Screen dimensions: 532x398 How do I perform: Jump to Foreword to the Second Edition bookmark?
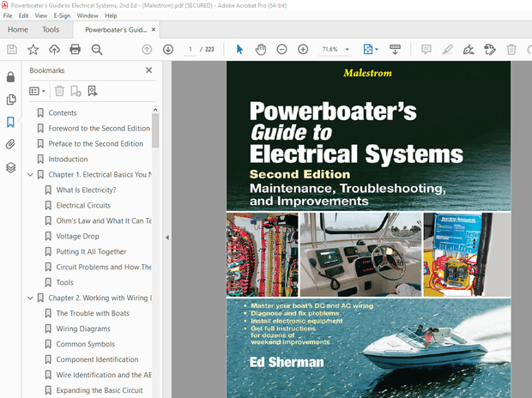point(99,129)
